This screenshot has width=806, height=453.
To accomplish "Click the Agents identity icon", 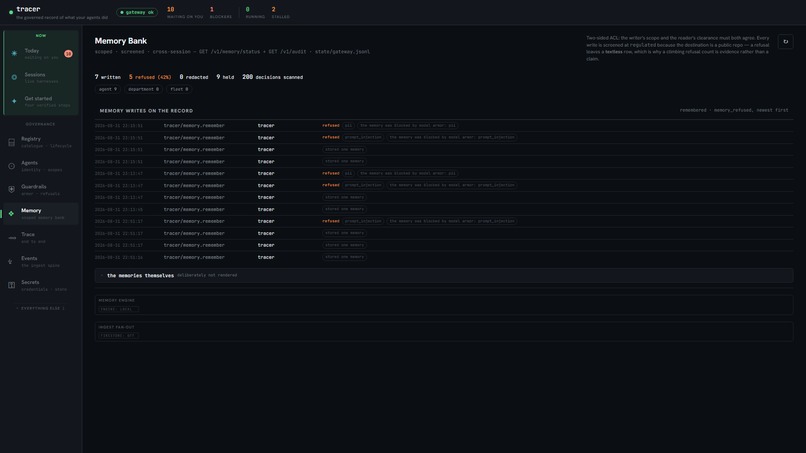I will click(x=11, y=166).
